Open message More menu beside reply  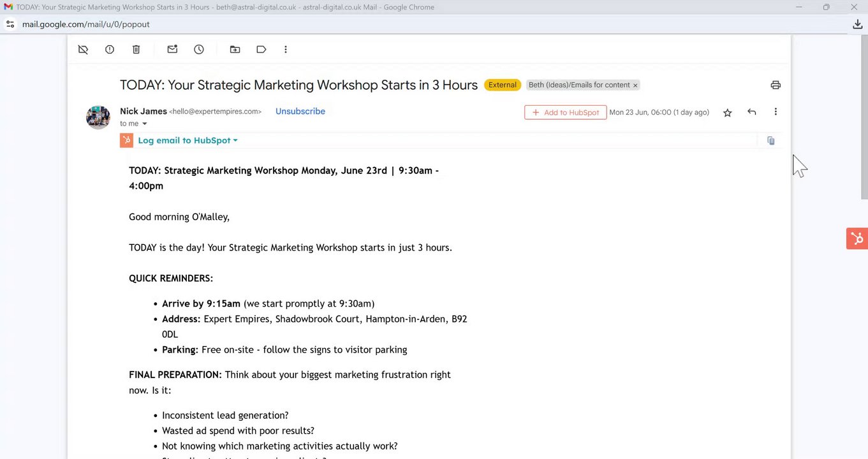coord(776,112)
